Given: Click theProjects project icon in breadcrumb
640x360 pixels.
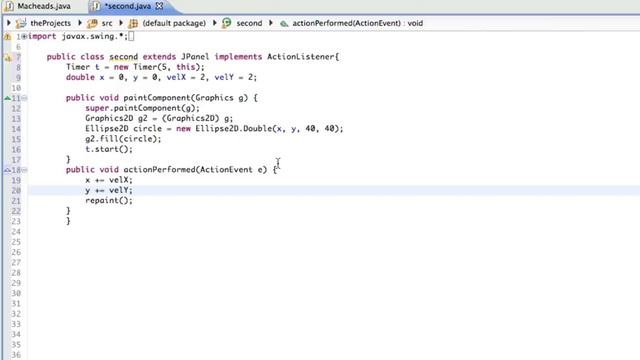Looking at the screenshot, I should click(21, 23).
